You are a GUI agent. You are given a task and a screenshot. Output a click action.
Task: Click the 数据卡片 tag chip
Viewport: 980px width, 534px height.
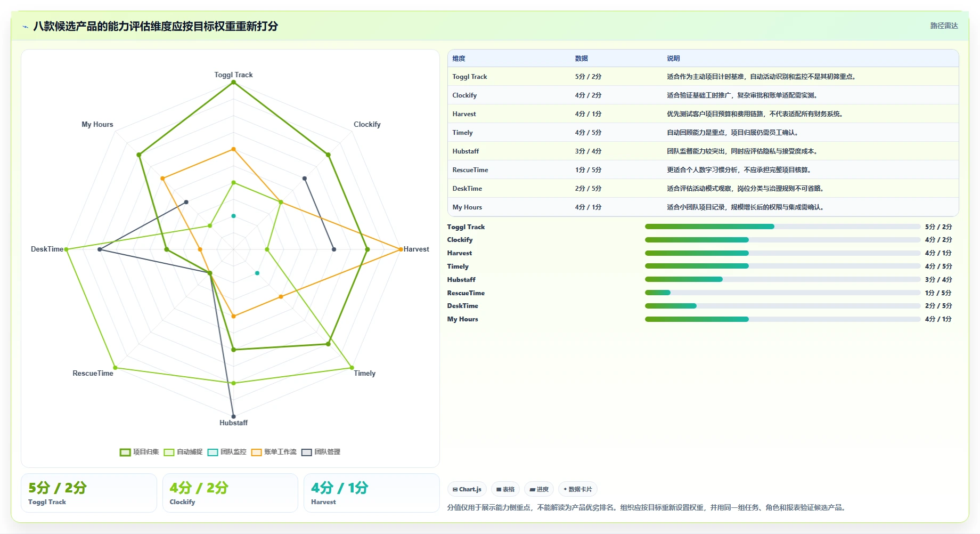578,489
